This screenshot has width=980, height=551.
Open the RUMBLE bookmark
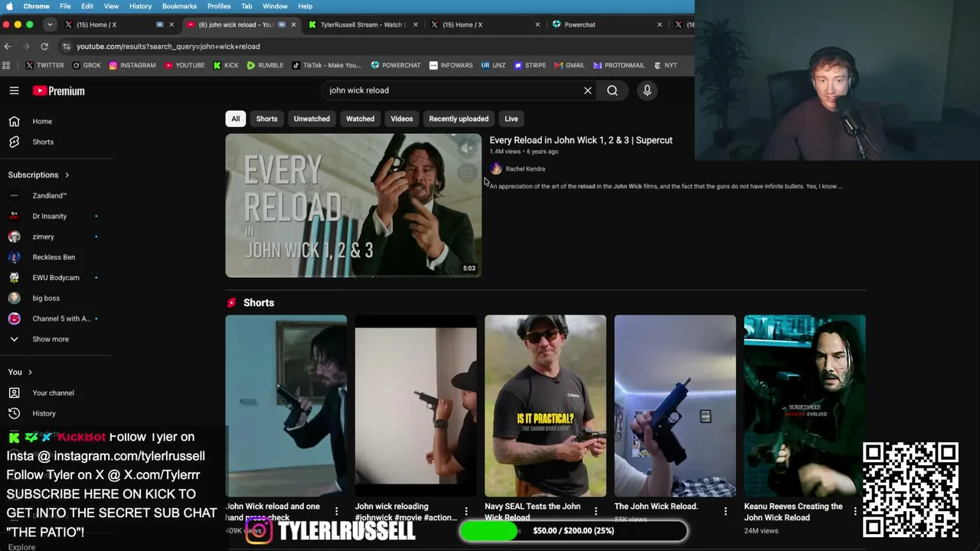(265, 65)
